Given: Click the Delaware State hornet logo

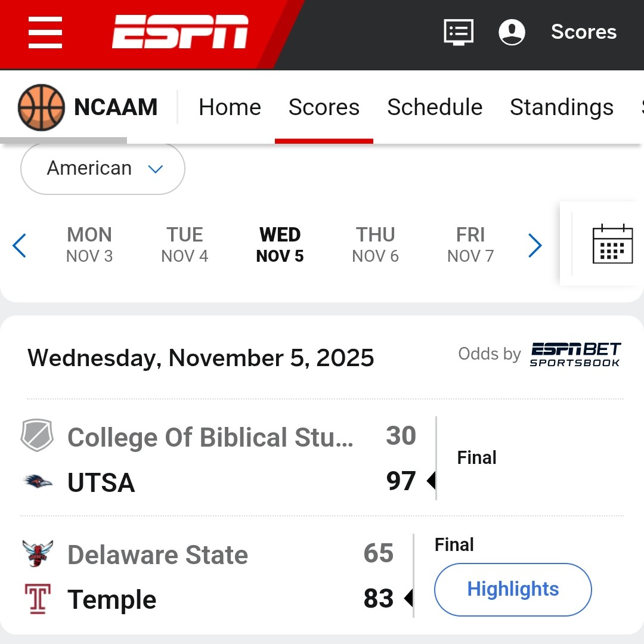Looking at the screenshot, I should click(x=38, y=554).
